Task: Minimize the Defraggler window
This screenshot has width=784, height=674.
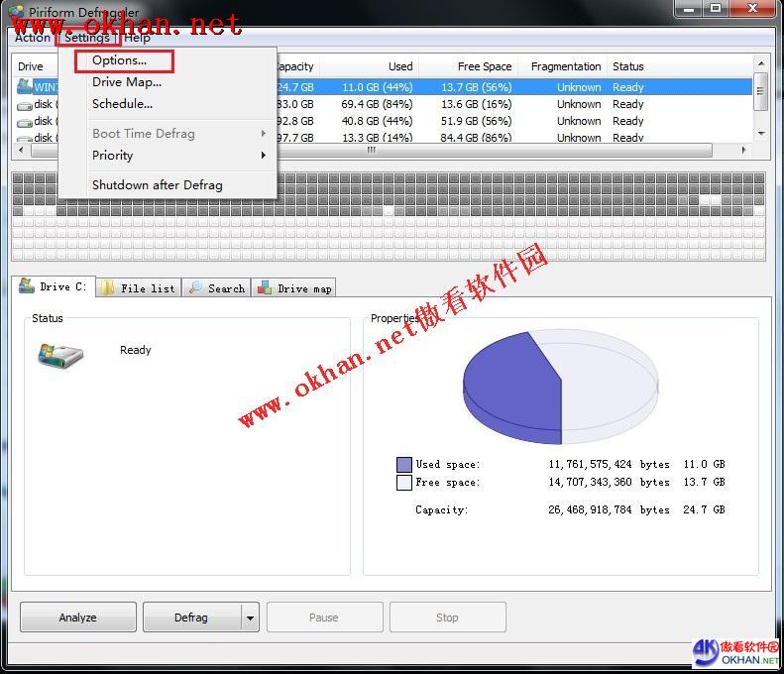Action: [x=689, y=9]
